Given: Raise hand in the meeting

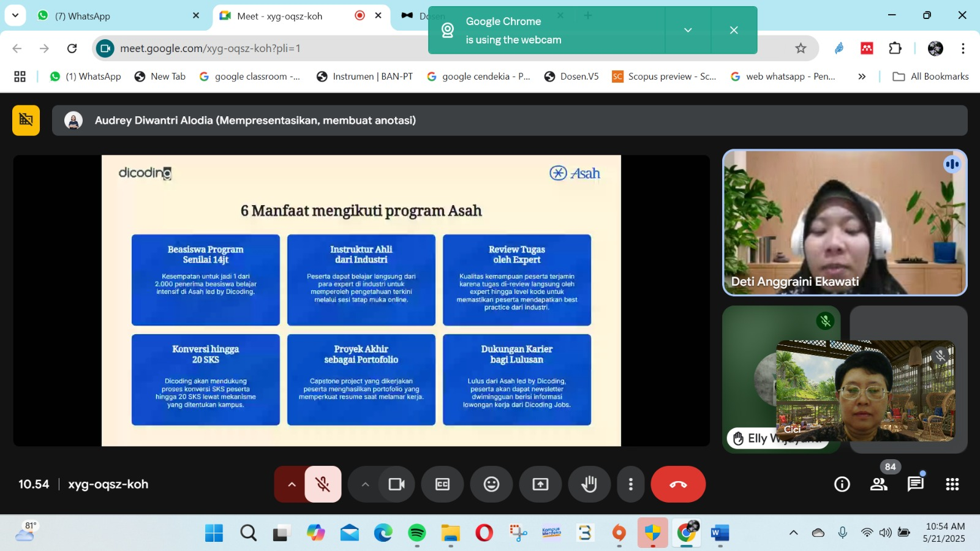Looking at the screenshot, I should [589, 484].
